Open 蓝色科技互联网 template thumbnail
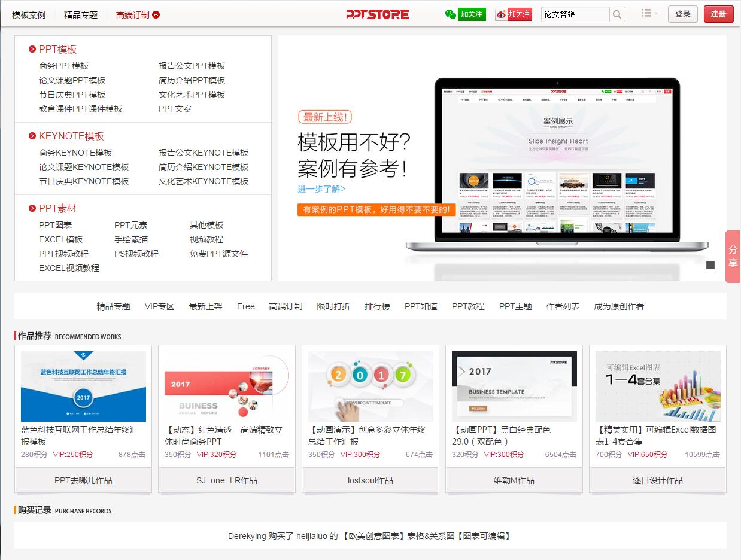741x560 pixels. pyautogui.click(x=83, y=386)
